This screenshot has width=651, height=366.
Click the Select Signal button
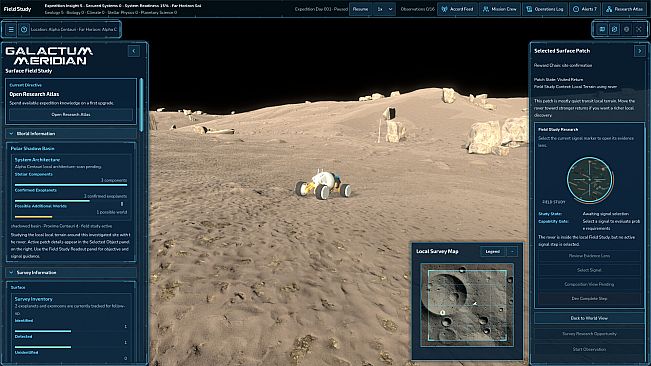589,270
